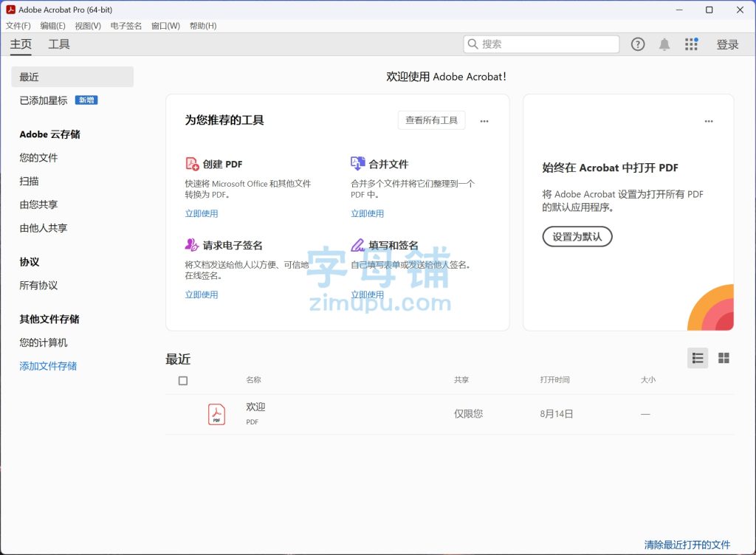The height and width of the screenshot is (555, 756).
Task: Open the apps grid launcher icon
Action: pyautogui.click(x=691, y=44)
